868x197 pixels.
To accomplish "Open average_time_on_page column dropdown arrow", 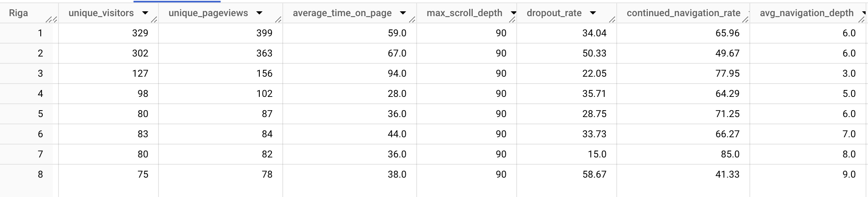I will click(403, 13).
